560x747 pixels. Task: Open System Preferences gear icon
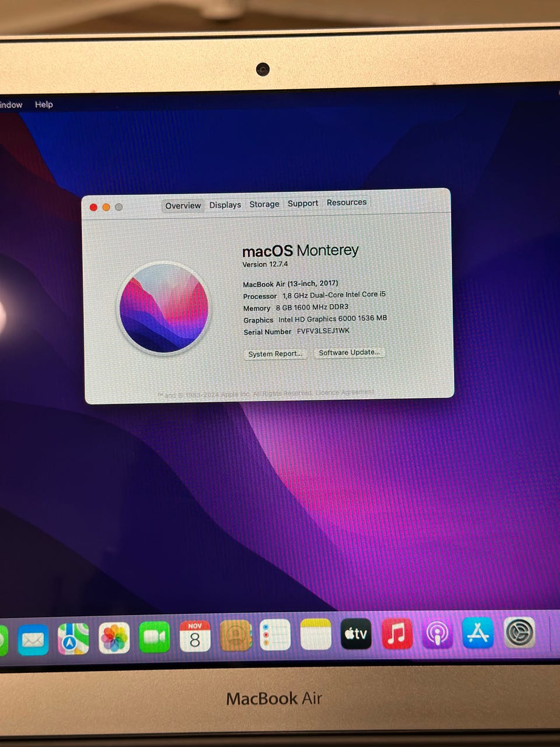tap(519, 633)
